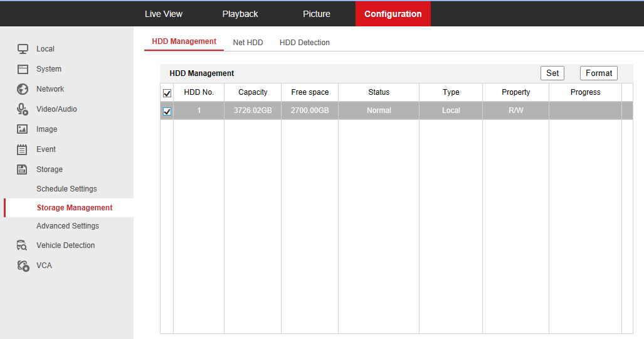Go to the Playback page
This screenshot has height=339, width=644.
240,14
